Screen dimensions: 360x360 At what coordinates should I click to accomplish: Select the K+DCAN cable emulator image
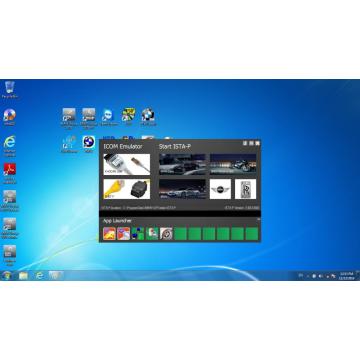pyautogui.click(x=127, y=164)
